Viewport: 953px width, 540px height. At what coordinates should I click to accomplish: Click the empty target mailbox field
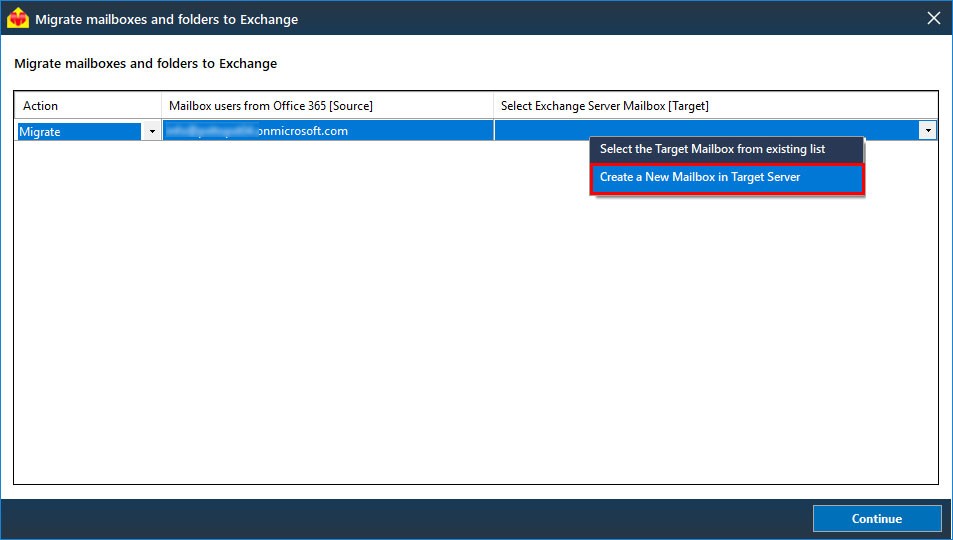(x=707, y=130)
